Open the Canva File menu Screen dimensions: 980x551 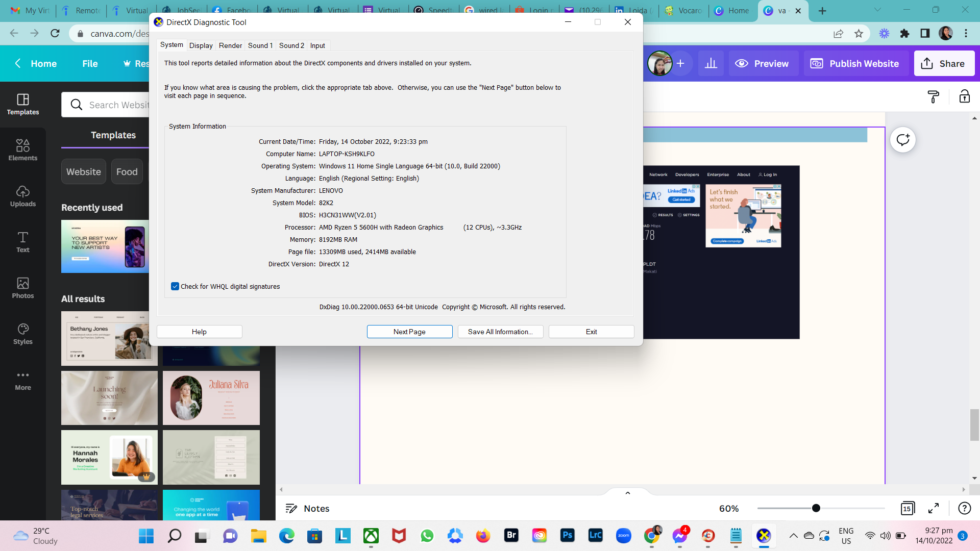(90, 63)
